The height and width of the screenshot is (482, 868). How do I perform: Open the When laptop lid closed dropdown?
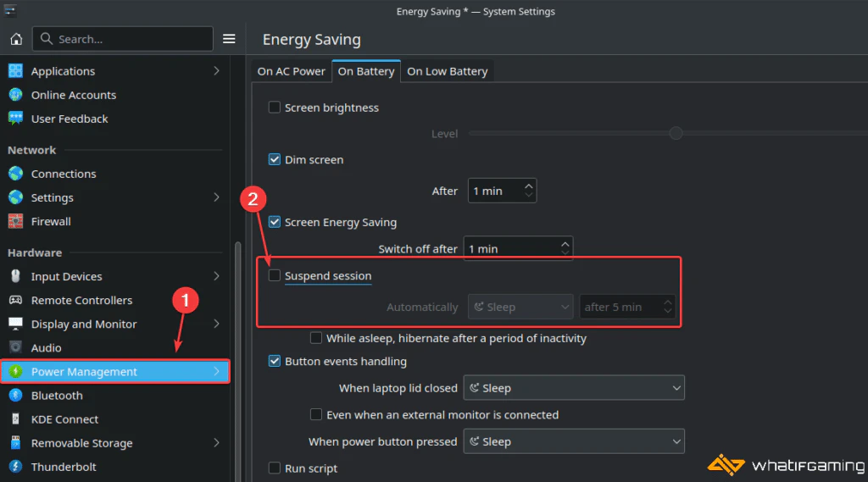[574, 388]
